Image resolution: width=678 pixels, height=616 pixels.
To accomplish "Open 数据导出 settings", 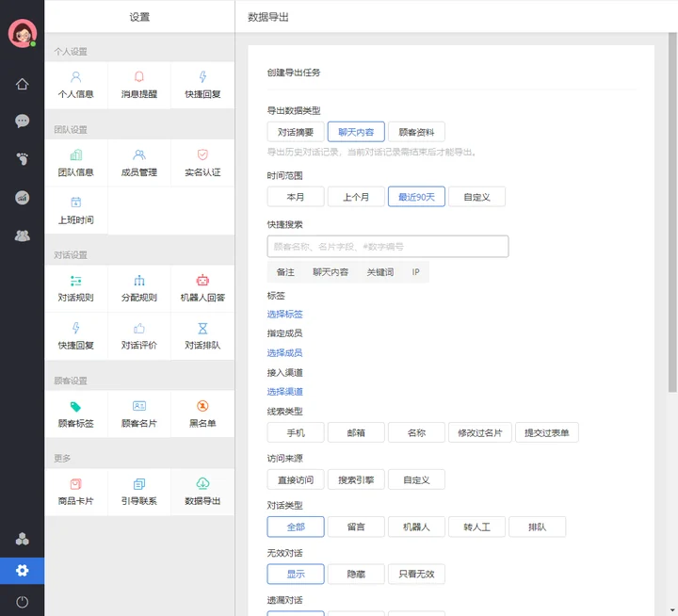I will (202, 492).
